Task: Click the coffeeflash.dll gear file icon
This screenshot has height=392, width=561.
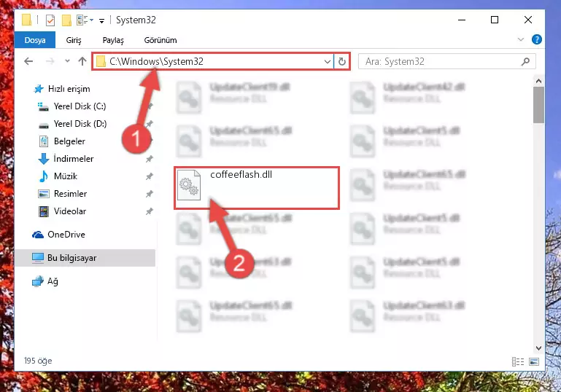Action: coord(189,185)
